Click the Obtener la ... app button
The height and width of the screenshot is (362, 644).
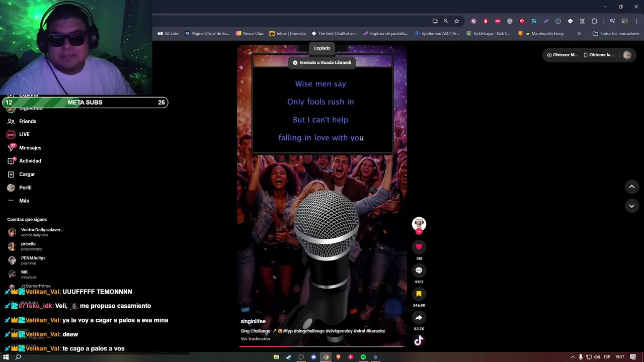click(x=599, y=55)
